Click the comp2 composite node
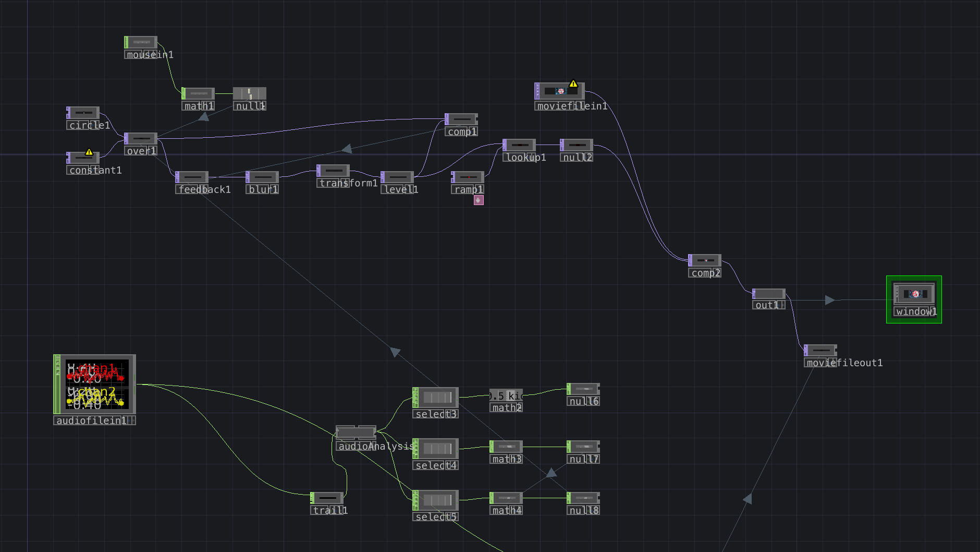This screenshot has height=552, width=980. point(705,260)
